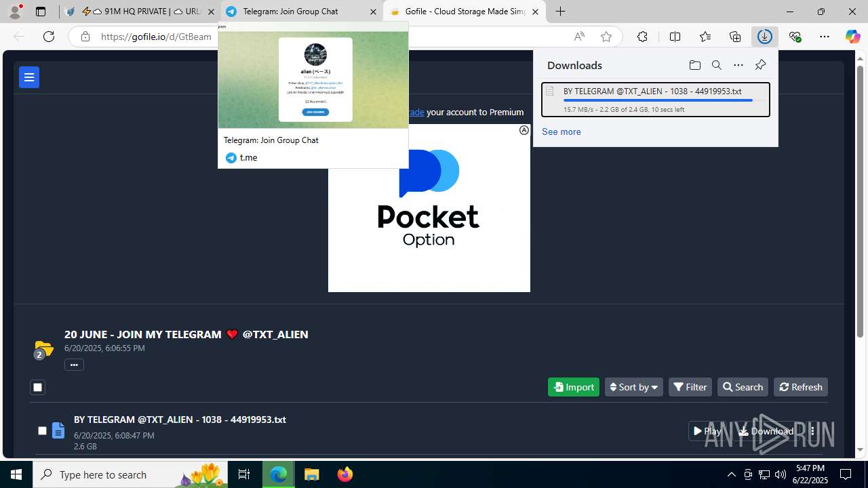Open Collections icon
Screen dimensions: 868x488
tap(735, 37)
